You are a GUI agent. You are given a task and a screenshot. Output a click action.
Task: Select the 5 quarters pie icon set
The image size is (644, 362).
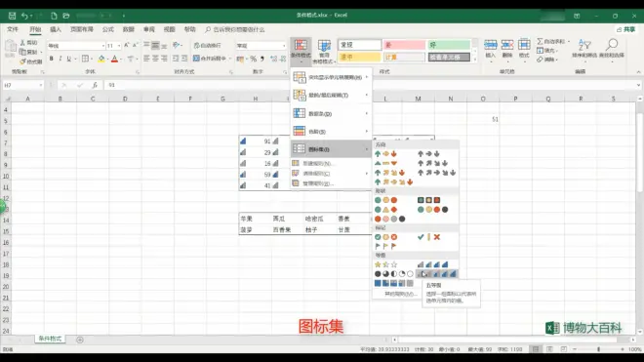coord(393,274)
